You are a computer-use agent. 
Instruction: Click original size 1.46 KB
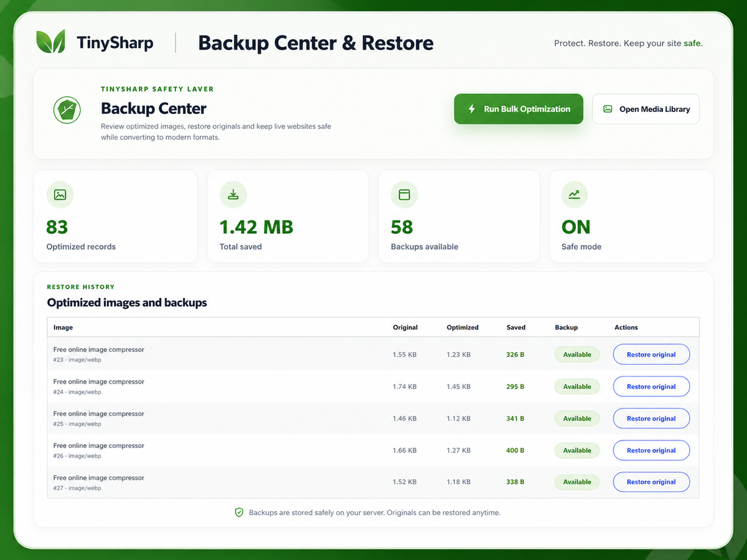(x=405, y=419)
